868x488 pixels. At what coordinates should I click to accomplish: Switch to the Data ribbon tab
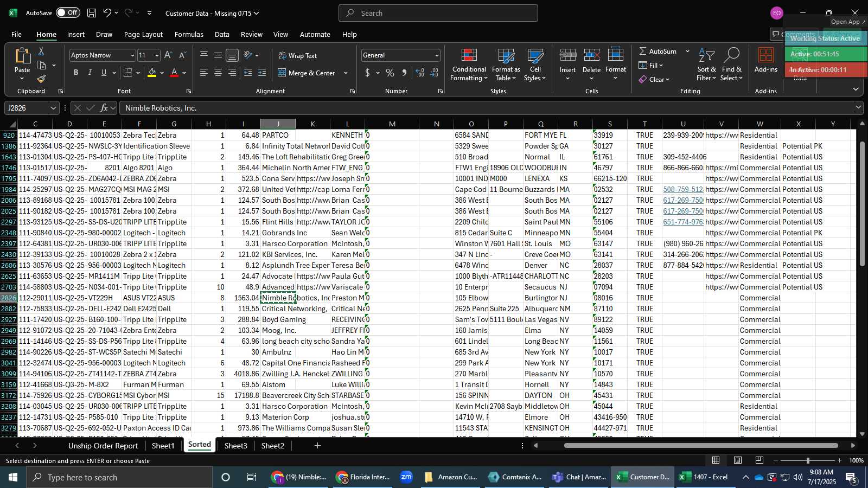point(222,34)
